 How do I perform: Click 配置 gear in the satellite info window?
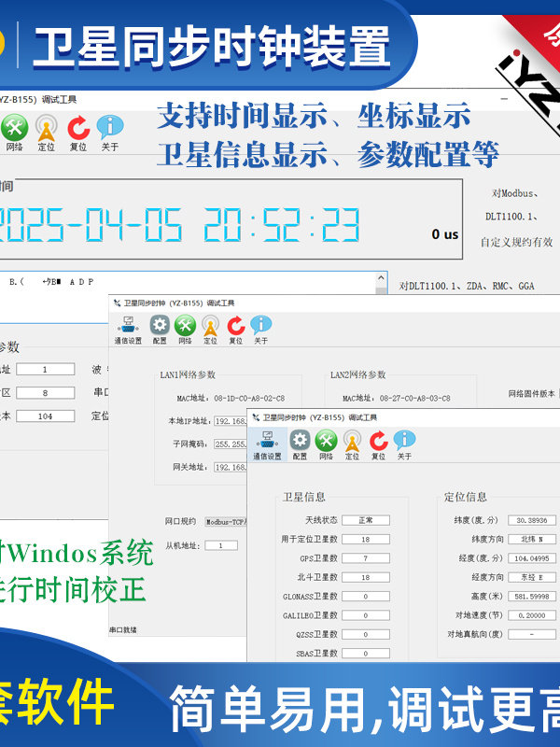pyautogui.click(x=300, y=444)
